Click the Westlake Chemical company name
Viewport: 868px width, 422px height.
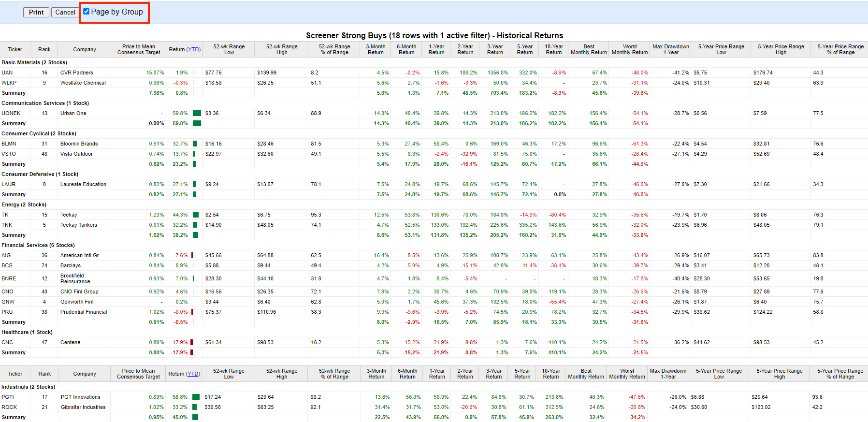(x=83, y=83)
